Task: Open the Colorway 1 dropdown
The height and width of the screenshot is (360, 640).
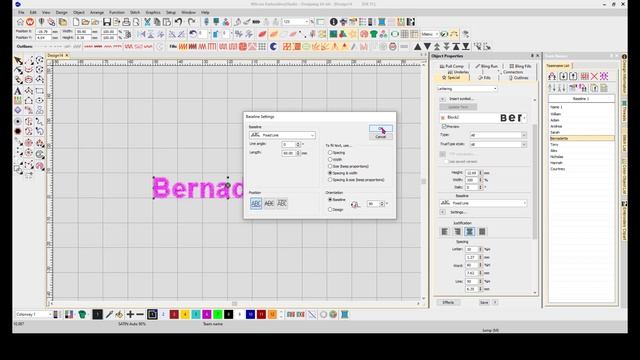Action: pyautogui.click(x=33, y=314)
